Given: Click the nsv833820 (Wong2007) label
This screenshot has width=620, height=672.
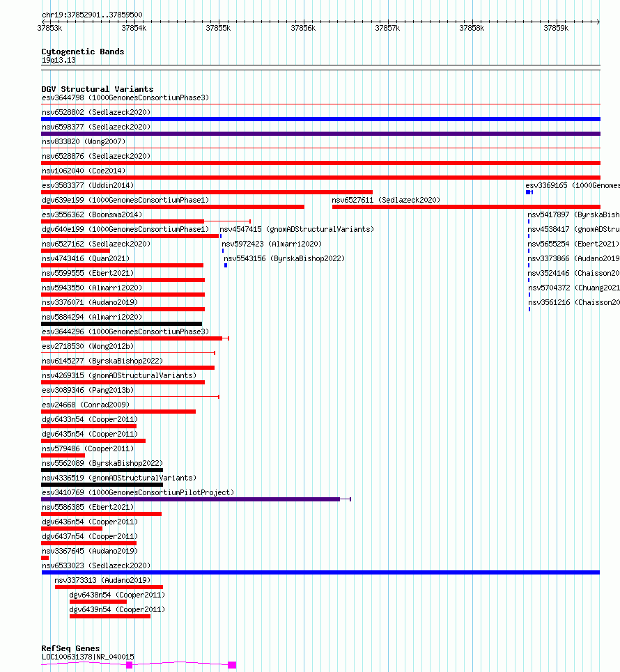Looking at the screenshot, I should (84, 141).
